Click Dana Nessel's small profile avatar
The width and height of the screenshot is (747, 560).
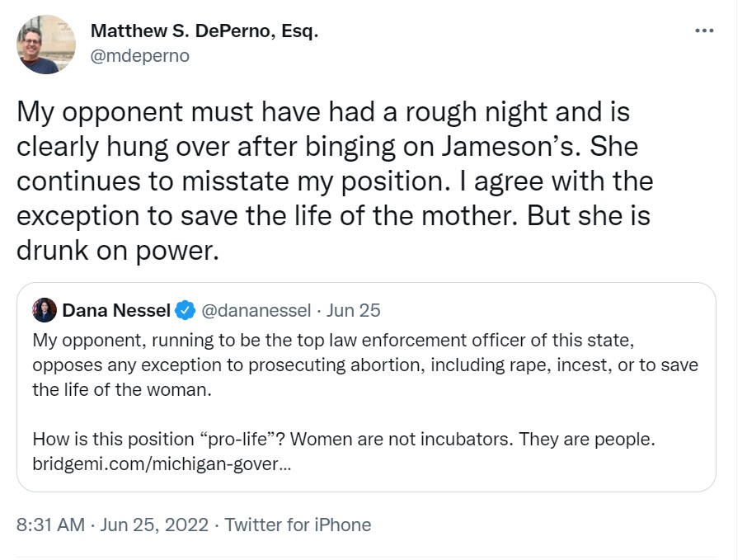pos(45,310)
